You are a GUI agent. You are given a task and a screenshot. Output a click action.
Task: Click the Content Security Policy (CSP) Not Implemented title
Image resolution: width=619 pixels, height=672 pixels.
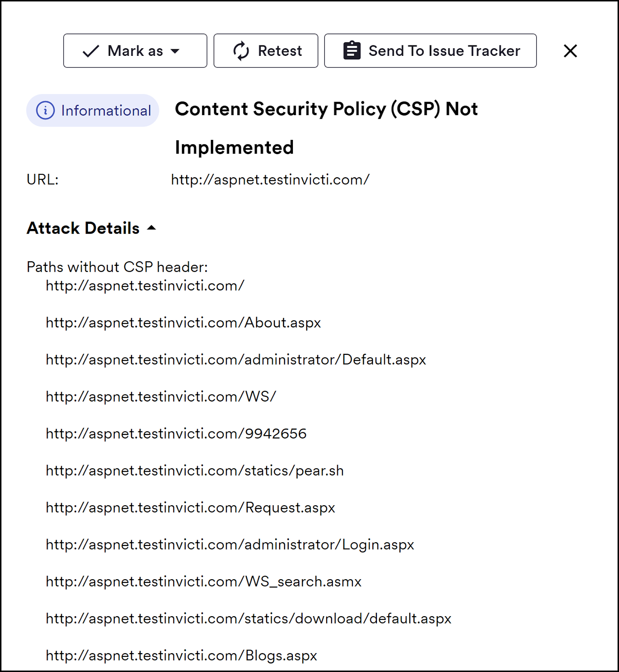[326, 128]
